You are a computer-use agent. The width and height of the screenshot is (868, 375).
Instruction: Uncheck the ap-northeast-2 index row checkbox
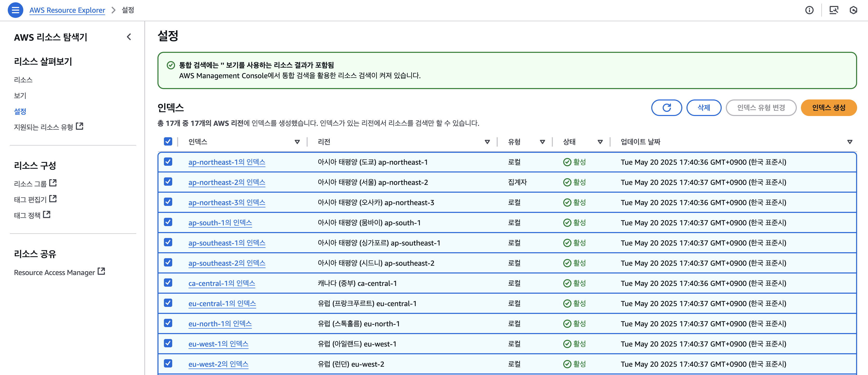tap(168, 182)
